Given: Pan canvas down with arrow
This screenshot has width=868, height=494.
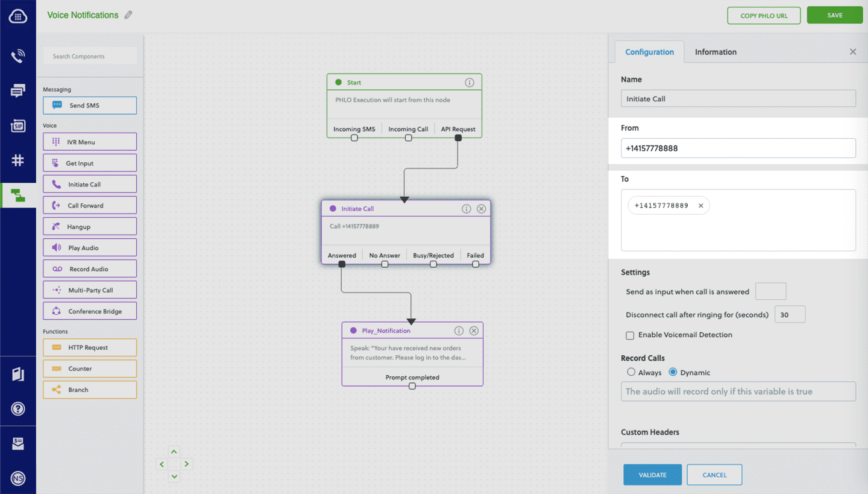Looking at the screenshot, I should pyautogui.click(x=174, y=477).
